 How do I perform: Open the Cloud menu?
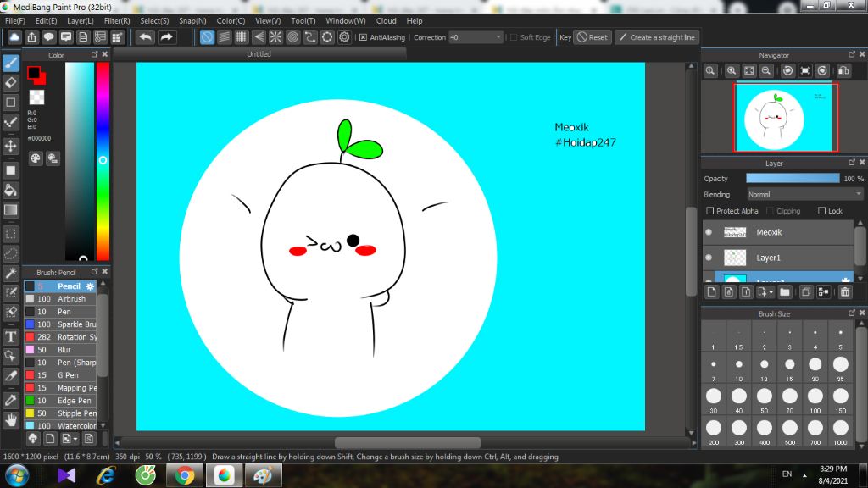click(386, 20)
